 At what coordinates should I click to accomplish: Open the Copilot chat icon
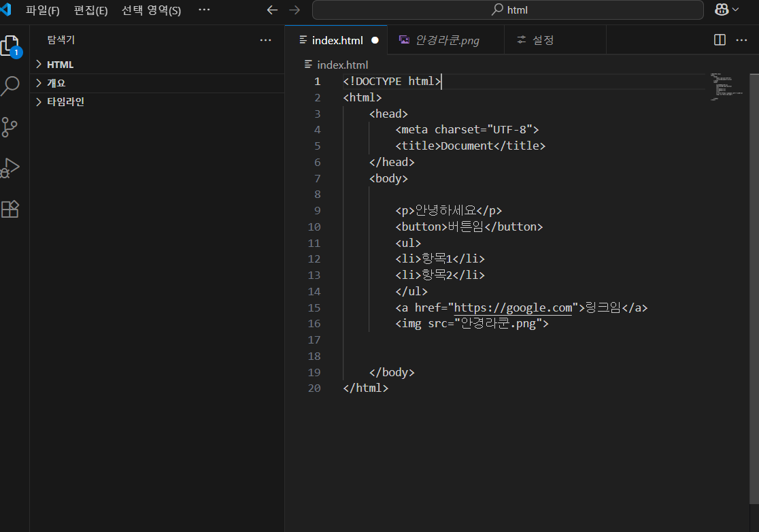722,10
